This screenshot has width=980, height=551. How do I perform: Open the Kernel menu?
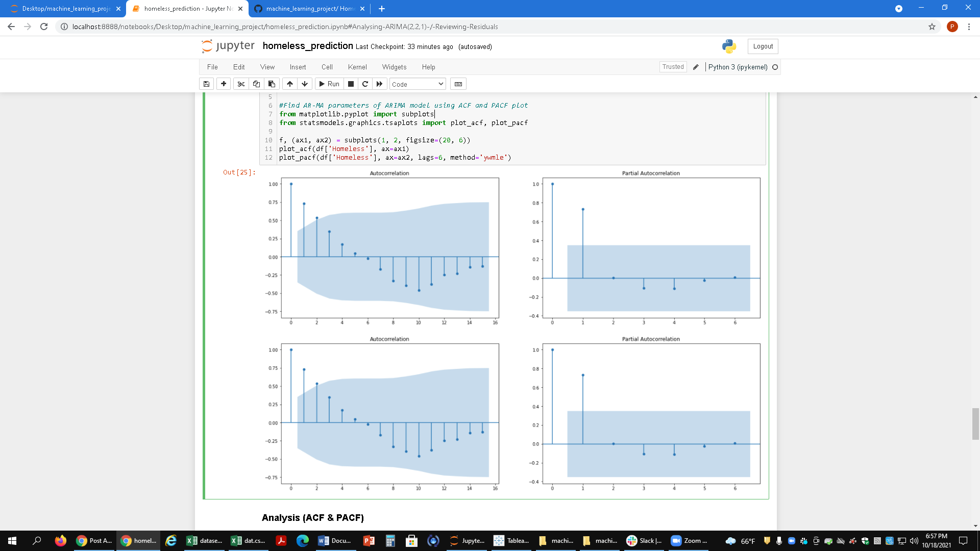click(x=357, y=67)
